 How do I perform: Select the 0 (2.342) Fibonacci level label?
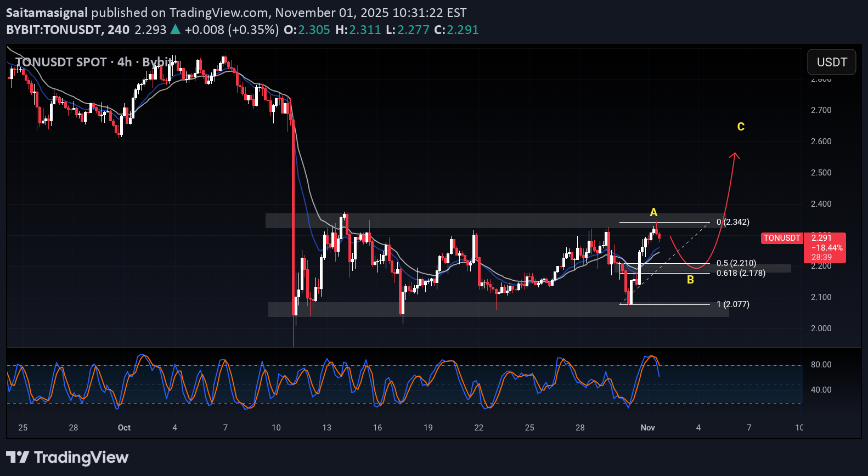[732, 222]
